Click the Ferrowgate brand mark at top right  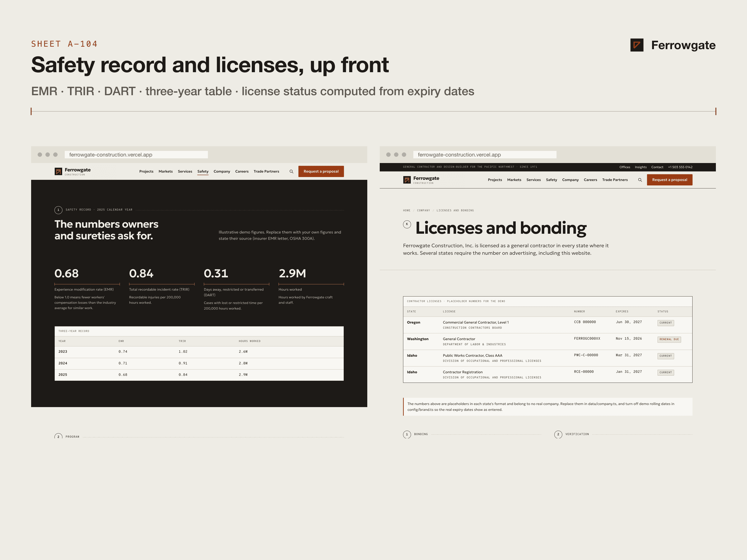[673, 45]
